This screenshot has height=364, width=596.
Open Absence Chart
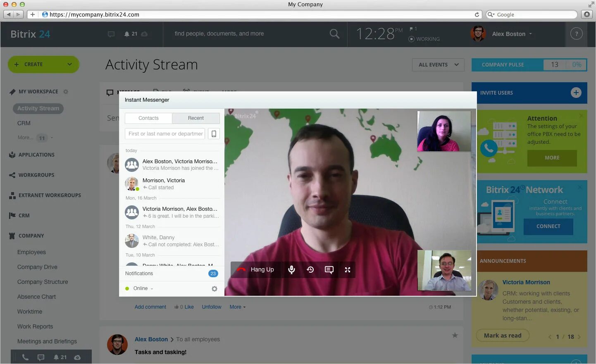[x=36, y=297]
